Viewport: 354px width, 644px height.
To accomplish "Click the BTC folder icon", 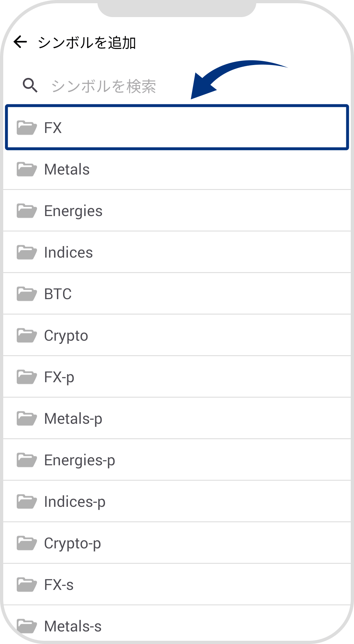I will [x=27, y=294].
